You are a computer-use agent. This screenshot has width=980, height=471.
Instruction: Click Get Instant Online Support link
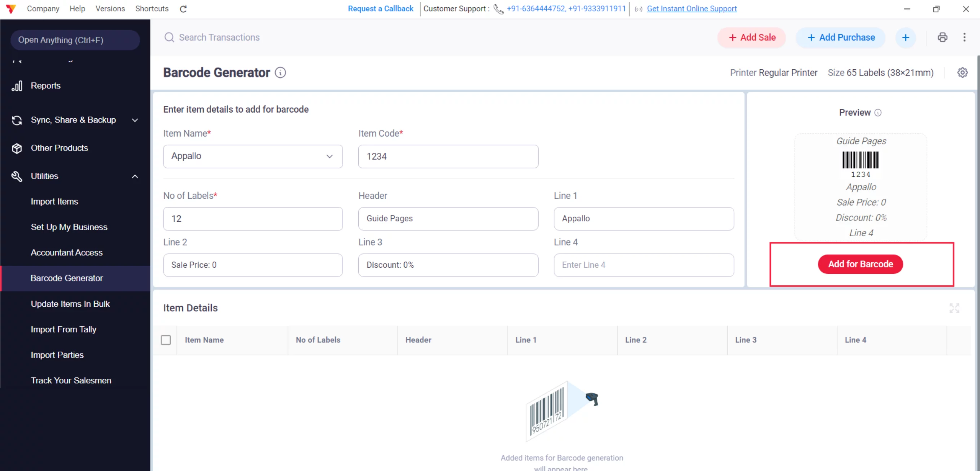pyautogui.click(x=691, y=8)
